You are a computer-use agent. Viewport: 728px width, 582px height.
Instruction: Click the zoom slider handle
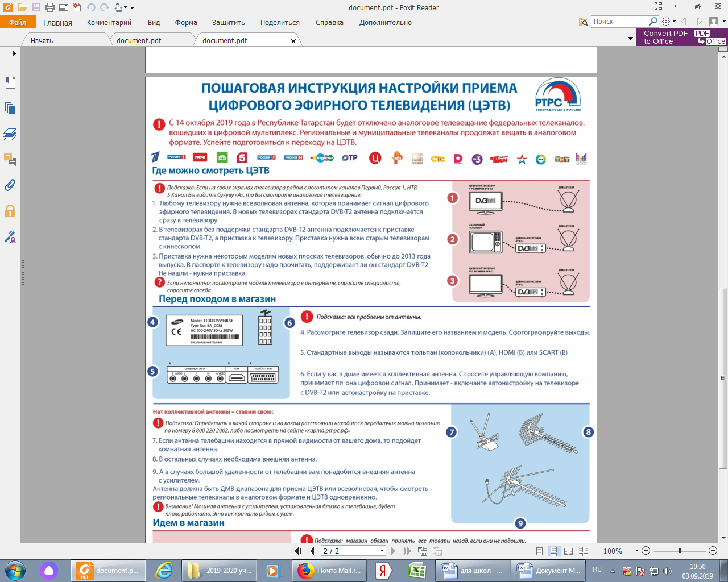[x=679, y=551]
